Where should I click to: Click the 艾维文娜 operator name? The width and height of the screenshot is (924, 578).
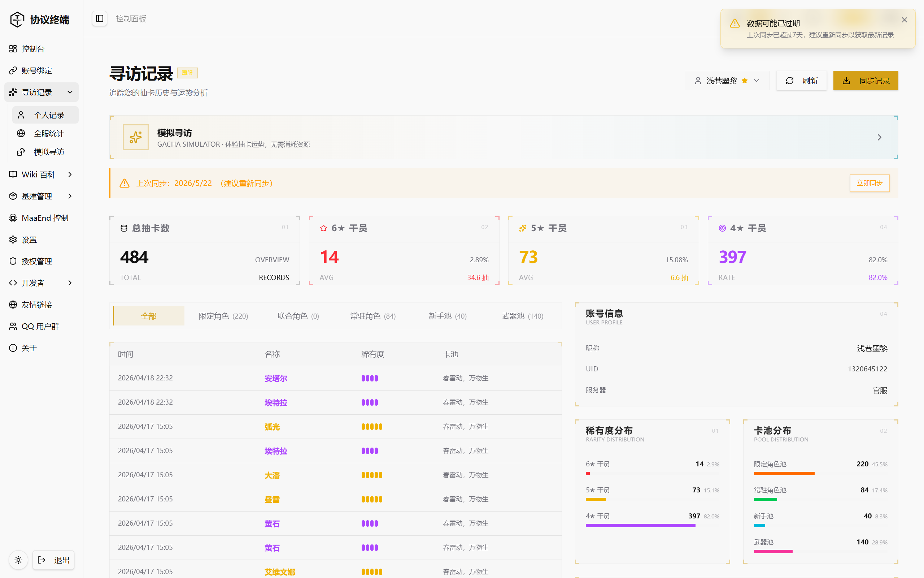point(279,572)
